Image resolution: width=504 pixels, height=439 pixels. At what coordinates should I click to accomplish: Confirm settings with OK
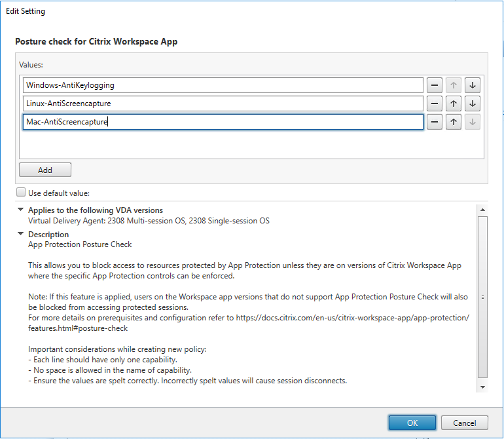pos(412,423)
